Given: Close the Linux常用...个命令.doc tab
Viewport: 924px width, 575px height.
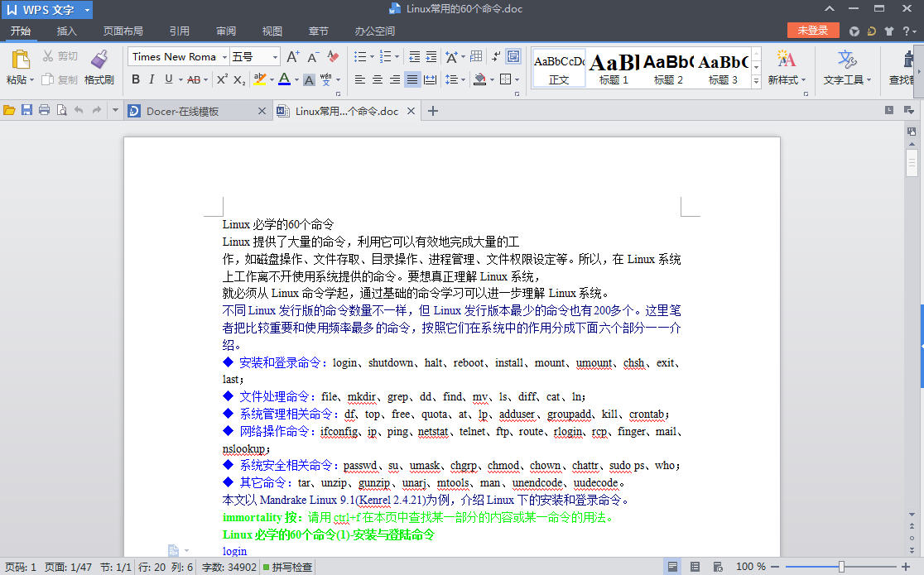Looking at the screenshot, I should point(411,111).
